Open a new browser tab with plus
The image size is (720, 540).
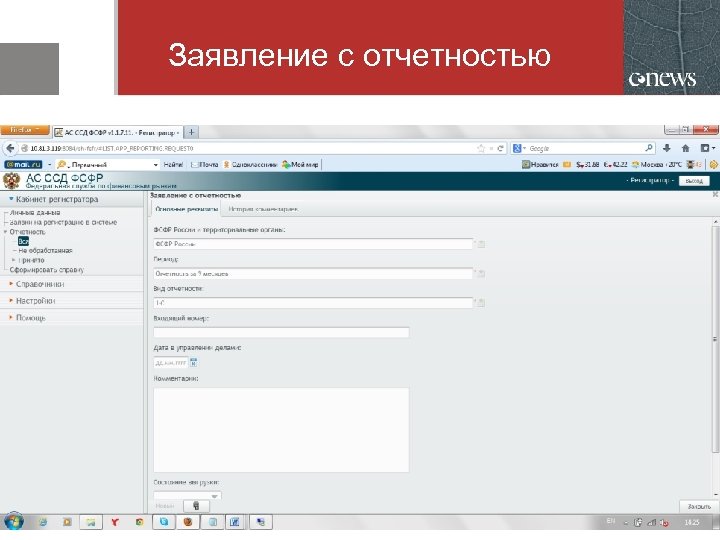click(x=191, y=132)
